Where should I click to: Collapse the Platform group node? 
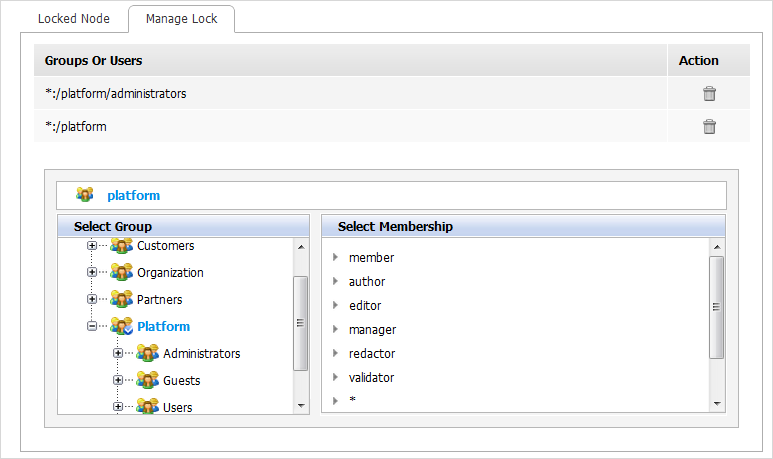point(92,327)
